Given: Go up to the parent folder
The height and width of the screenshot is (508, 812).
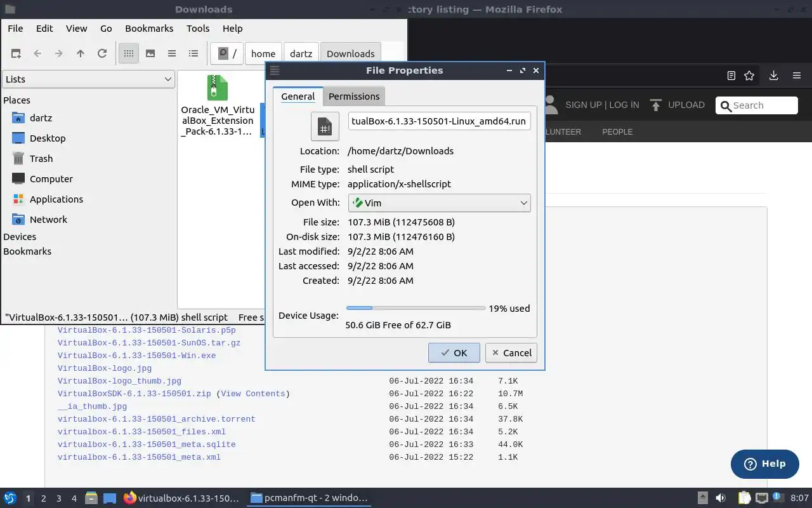Looking at the screenshot, I should point(81,53).
